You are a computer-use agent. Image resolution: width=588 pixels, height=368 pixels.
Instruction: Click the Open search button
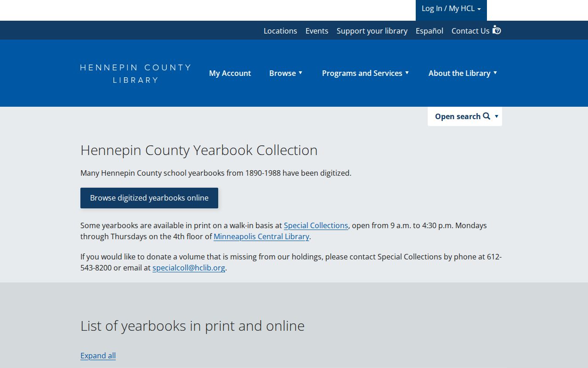coord(465,116)
